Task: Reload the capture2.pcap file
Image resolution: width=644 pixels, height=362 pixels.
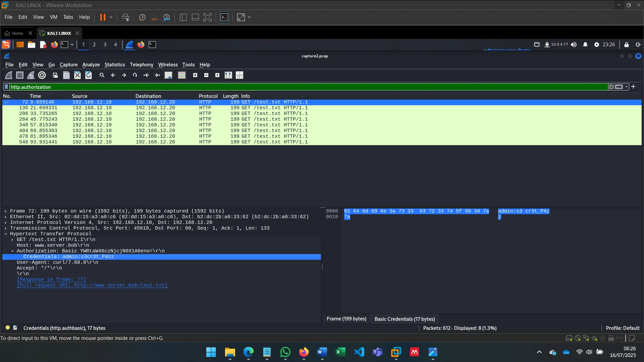Action: pos(88,75)
